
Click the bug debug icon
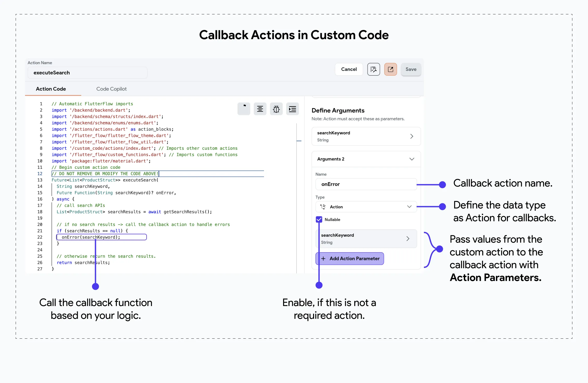point(276,109)
